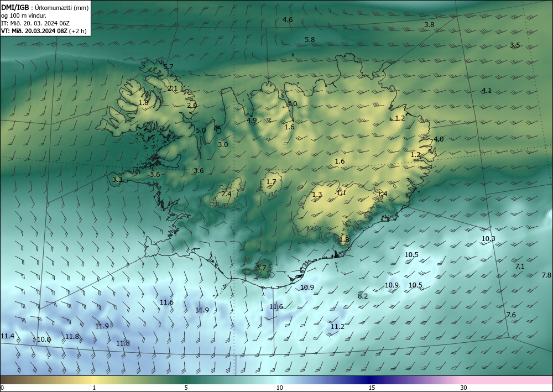Click the 1.4 value on the map

(x=382, y=194)
